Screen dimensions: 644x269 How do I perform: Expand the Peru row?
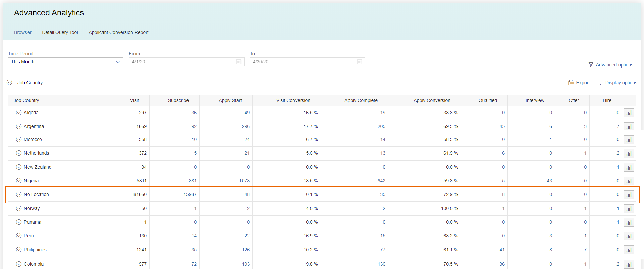point(19,236)
